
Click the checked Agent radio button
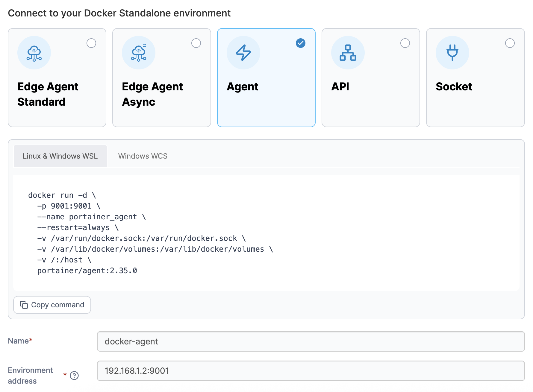point(301,43)
